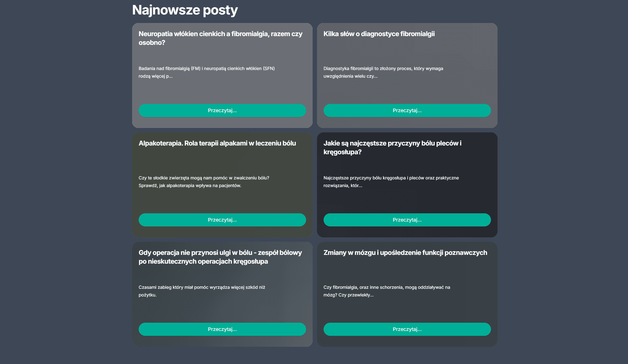Open failed spine surgery post with Przeczytaj
This screenshot has width=628, height=364.
coord(222,329)
